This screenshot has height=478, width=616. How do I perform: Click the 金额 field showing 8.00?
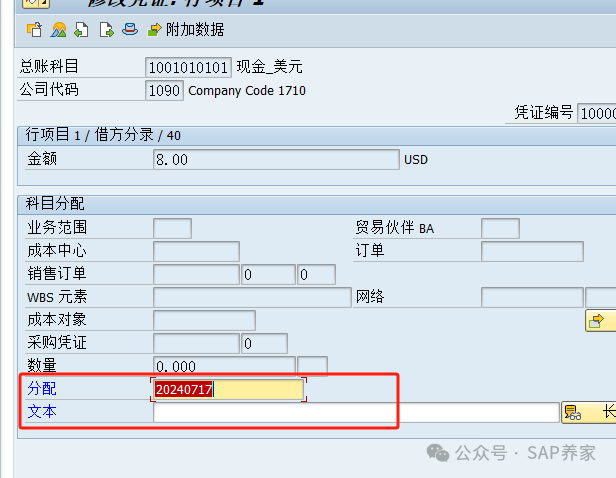click(276, 159)
